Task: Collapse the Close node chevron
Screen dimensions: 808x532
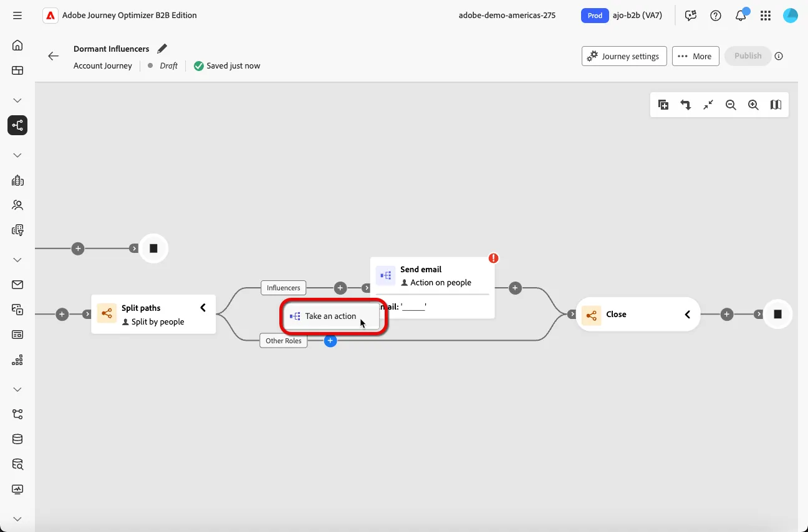Action: point(687,315)
